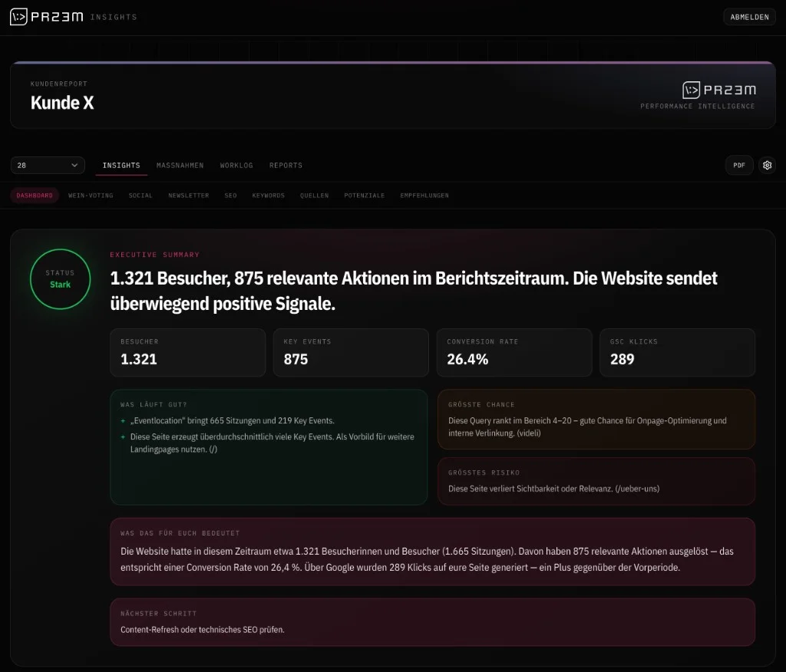
Task: Select the Dashboard sub-tab
Action: point(35,196)
